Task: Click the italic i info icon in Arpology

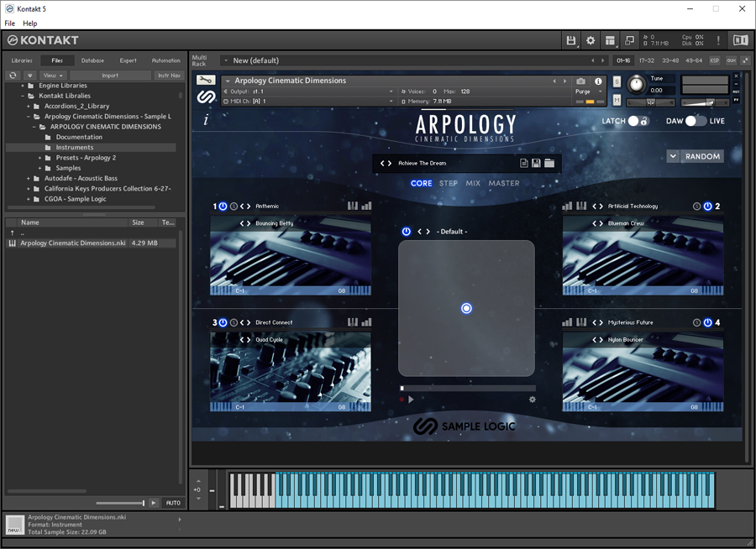Action: point(206,121)
